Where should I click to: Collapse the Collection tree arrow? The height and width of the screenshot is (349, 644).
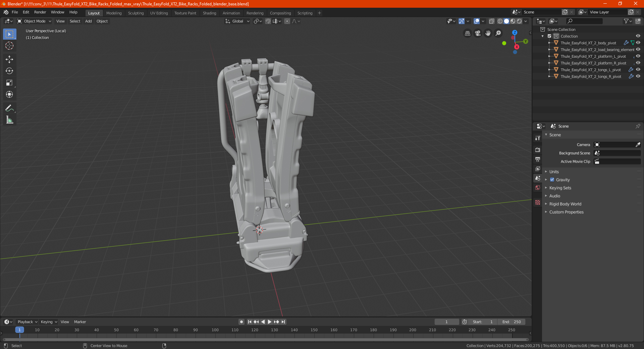pyautogui.click(x=543, y=36)
